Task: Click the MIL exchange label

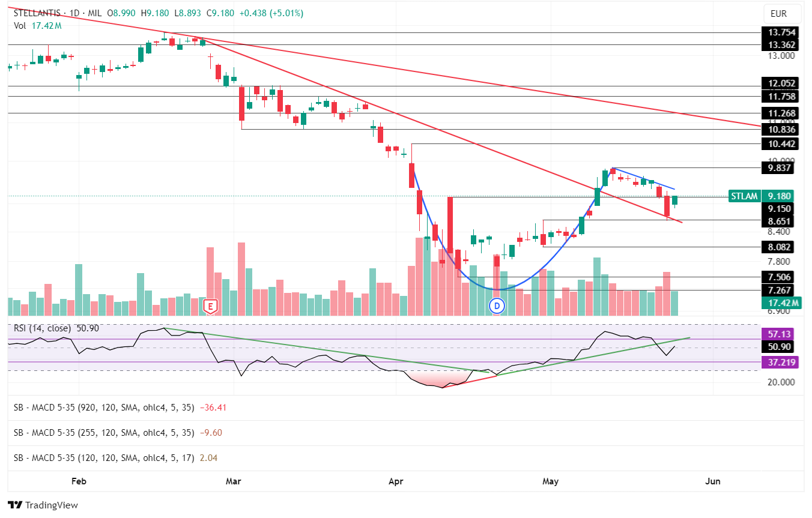Action: tap(95, 13)
